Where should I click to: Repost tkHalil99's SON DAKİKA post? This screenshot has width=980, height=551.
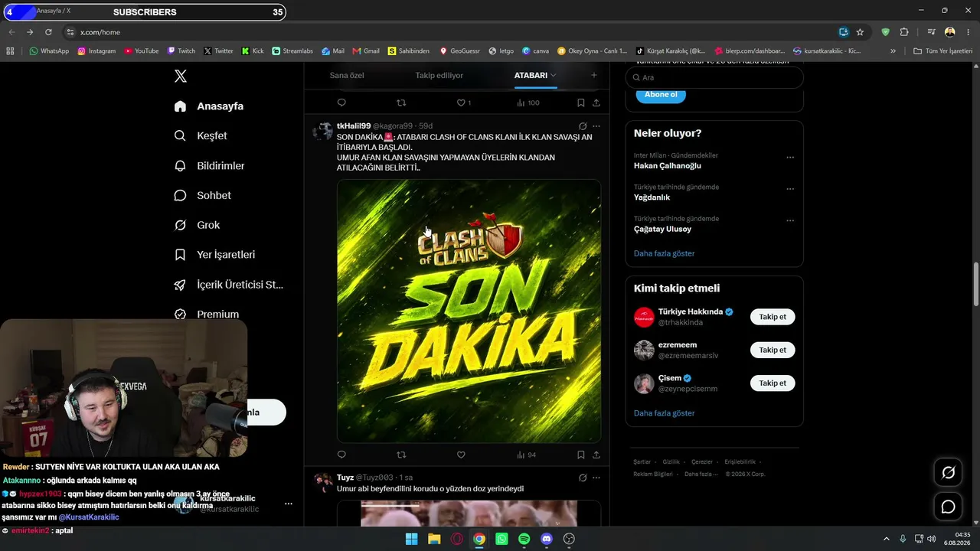[x=401, y=455]
